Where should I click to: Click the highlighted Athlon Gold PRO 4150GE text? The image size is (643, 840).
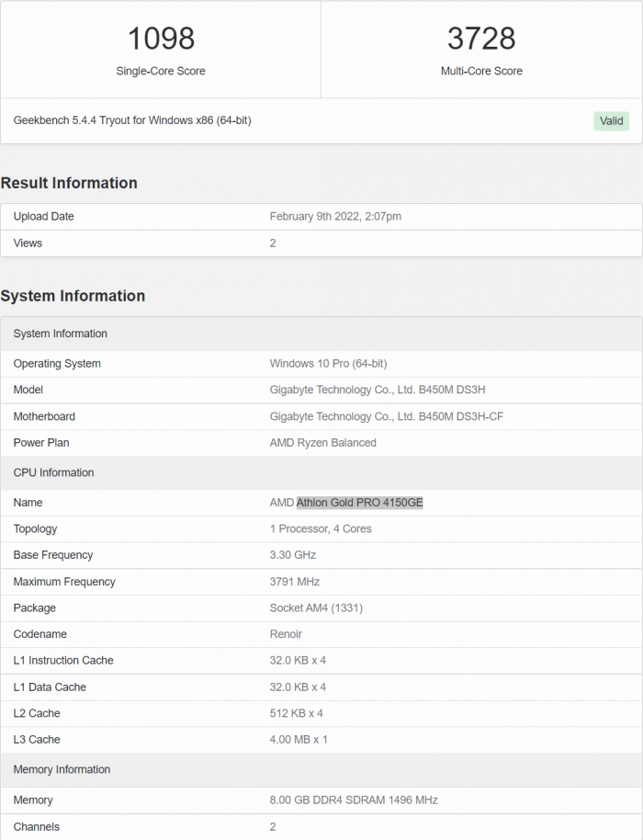359,503
